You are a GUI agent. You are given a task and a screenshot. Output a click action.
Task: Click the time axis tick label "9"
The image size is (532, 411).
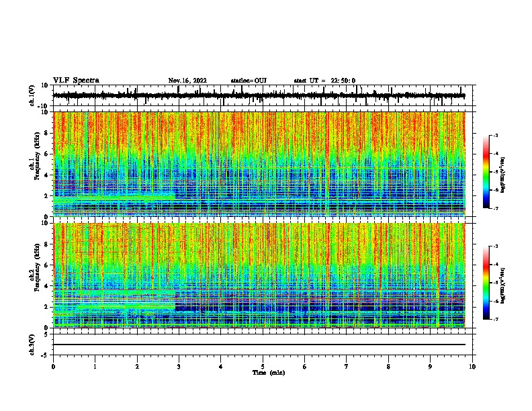430,367
